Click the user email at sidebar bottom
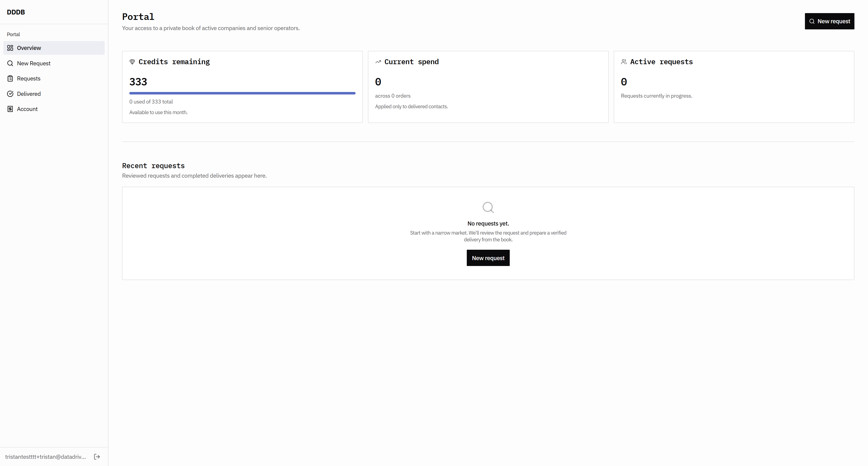868x466 pixels. (45, 457)
